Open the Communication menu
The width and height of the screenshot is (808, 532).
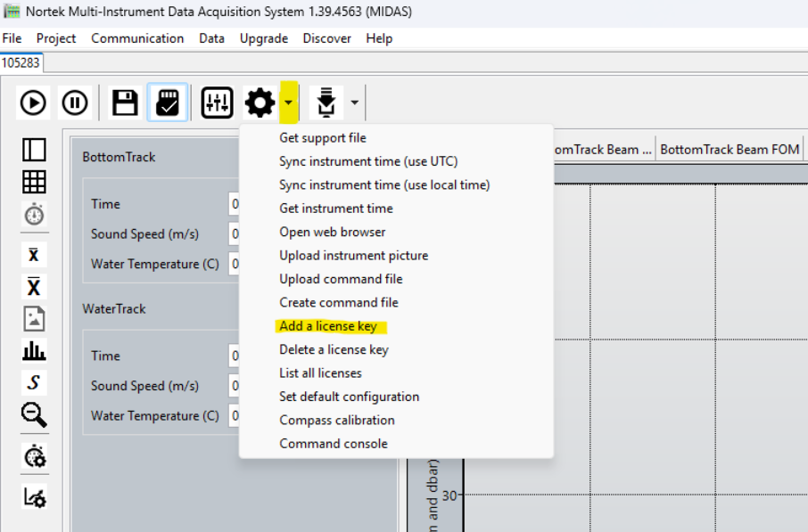pyautogui.click(x=137, y=38)
